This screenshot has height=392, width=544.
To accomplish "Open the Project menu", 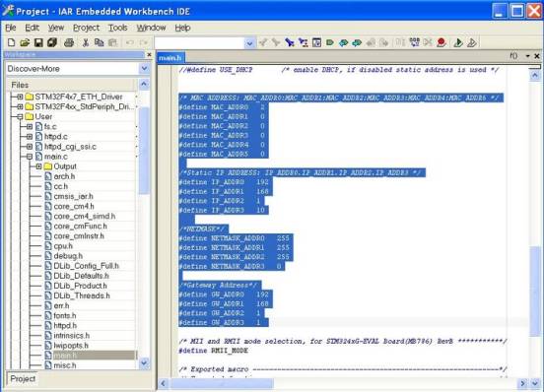I will pos(86,28).
